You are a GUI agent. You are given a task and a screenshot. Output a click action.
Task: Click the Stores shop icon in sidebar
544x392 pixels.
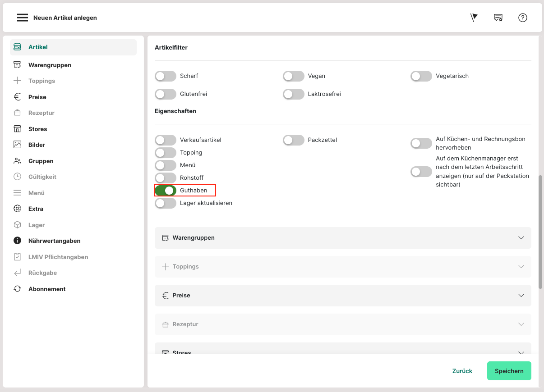coord(17,129)
